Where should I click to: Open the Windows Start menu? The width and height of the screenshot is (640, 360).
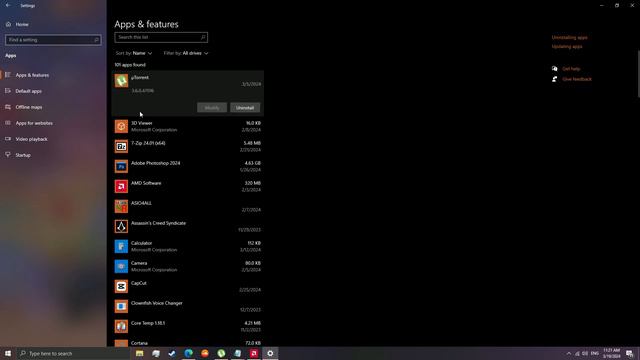pyautogui.click(x=8, y=353)
